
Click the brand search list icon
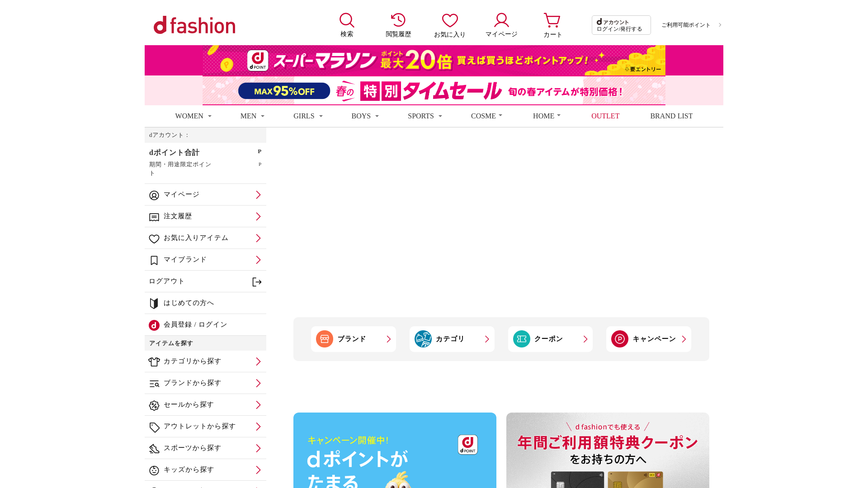154,384
